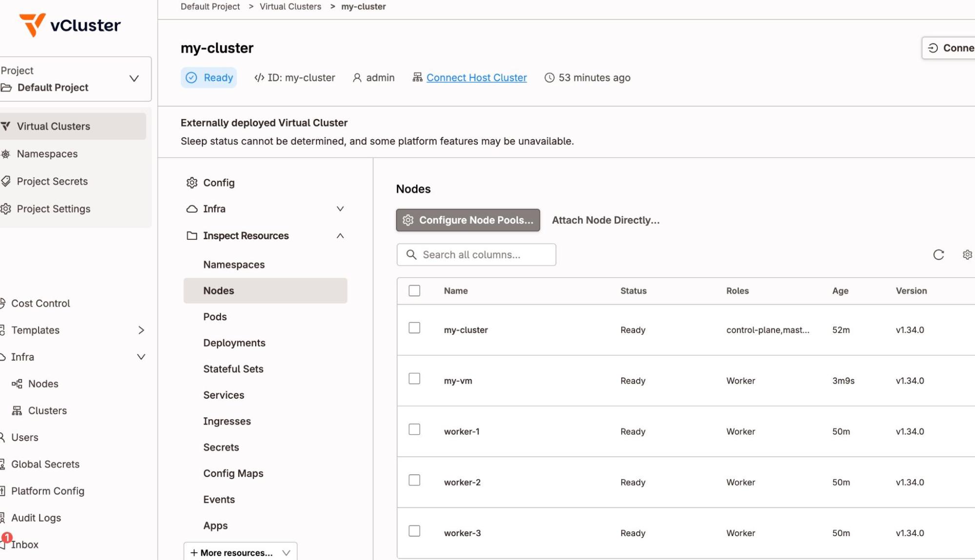Viewport: 975px width, 560px height.
Task: Click the Clusters sidebar icon
Action: click(17, 410)
